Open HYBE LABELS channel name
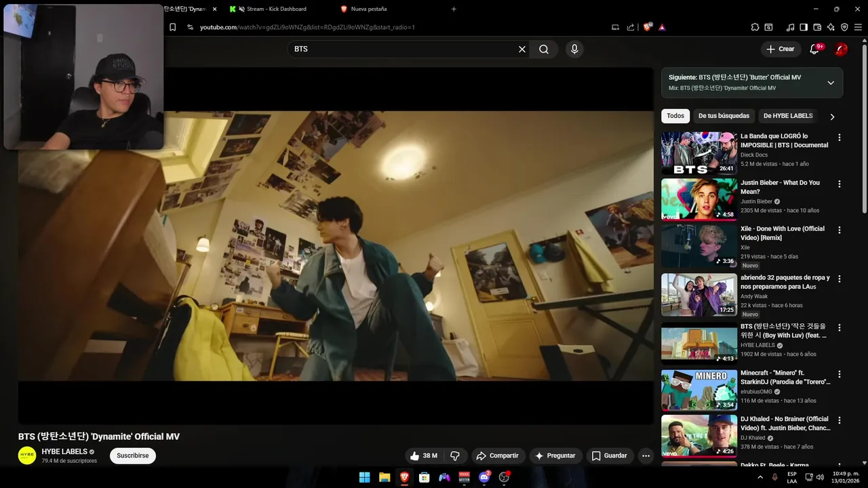 coord(64,451)
